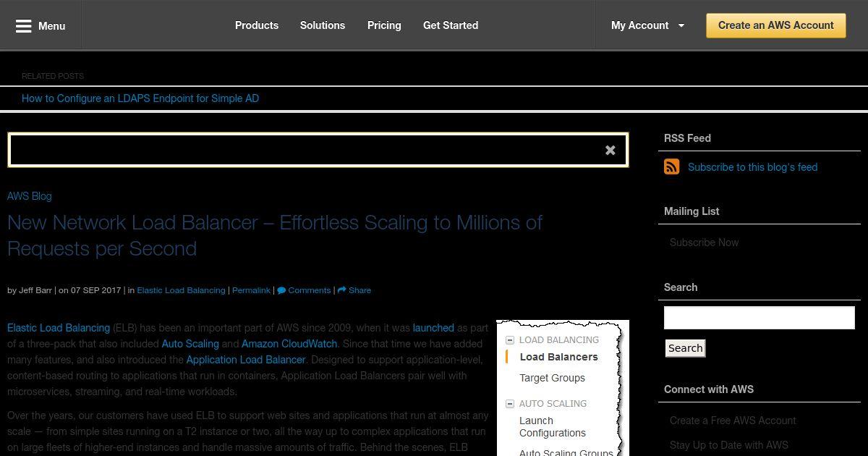Open the hamburger Menu icon

point(23,25)
